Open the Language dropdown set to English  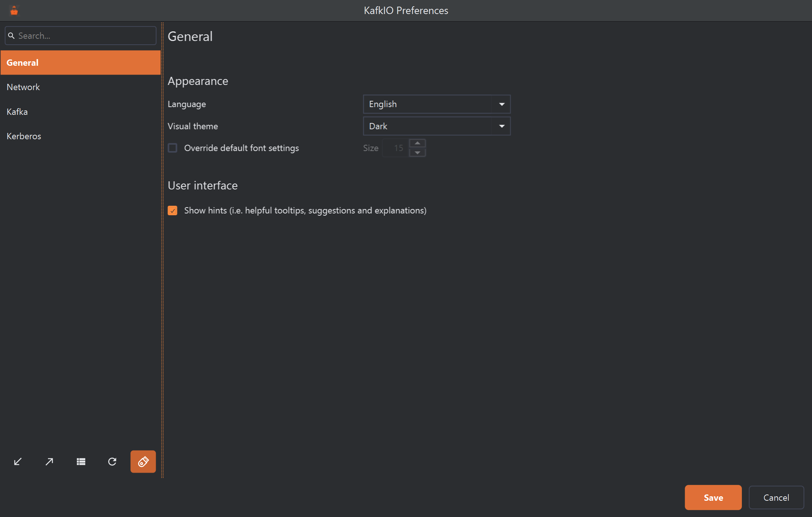[x=437, y=104]
